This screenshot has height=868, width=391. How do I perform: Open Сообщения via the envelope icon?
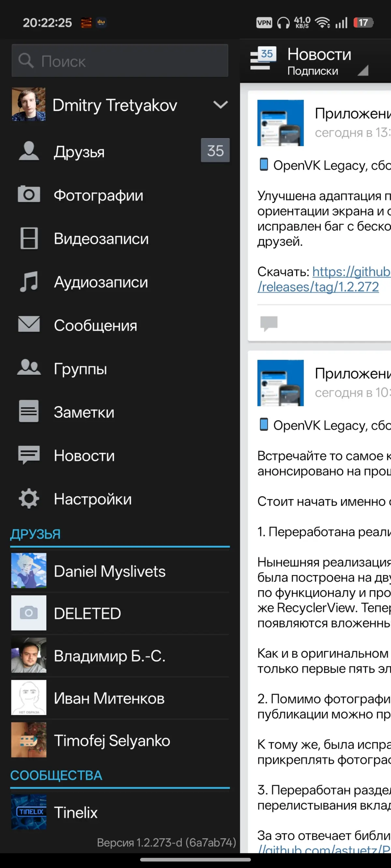pyautogui.click(x=29, y=325)
